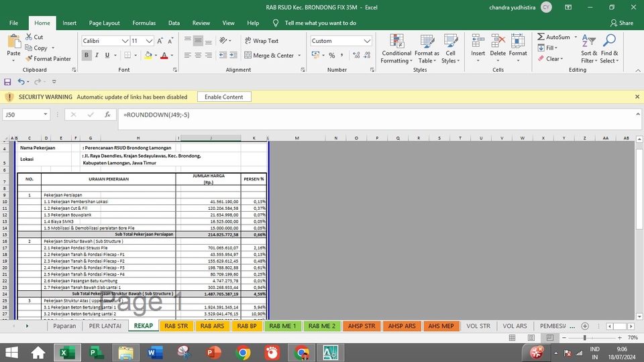
Task: Toggle Wrap Text for the cell
Action: click(260, 41)
